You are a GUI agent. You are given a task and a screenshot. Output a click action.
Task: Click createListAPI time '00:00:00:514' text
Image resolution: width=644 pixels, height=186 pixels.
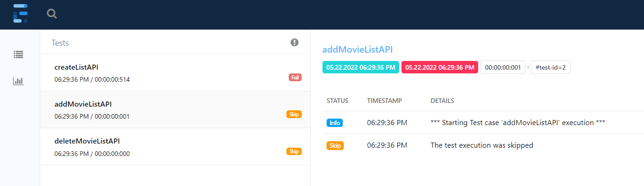click(x=112, y=79)
